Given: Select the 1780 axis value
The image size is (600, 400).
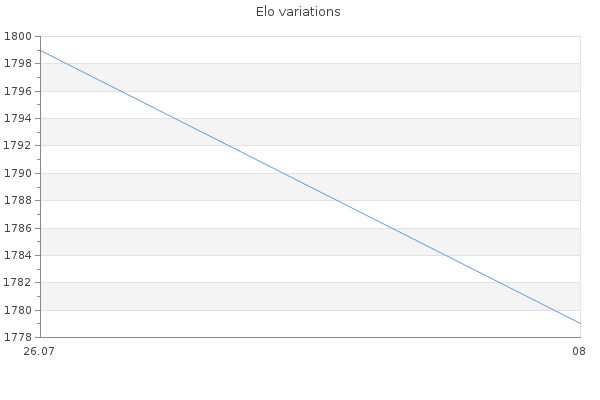Looking at the screenshot, I should [x=18, y=310].
